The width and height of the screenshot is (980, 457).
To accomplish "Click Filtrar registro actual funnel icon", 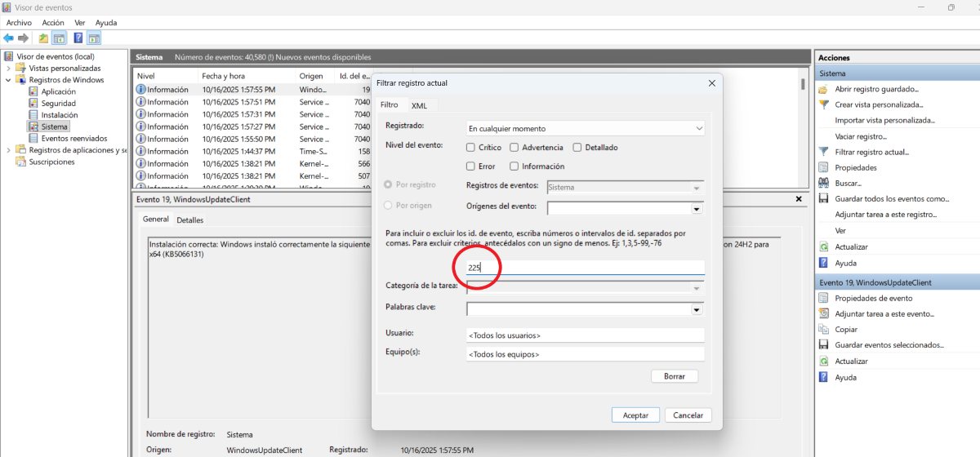I will coord(824,152).
